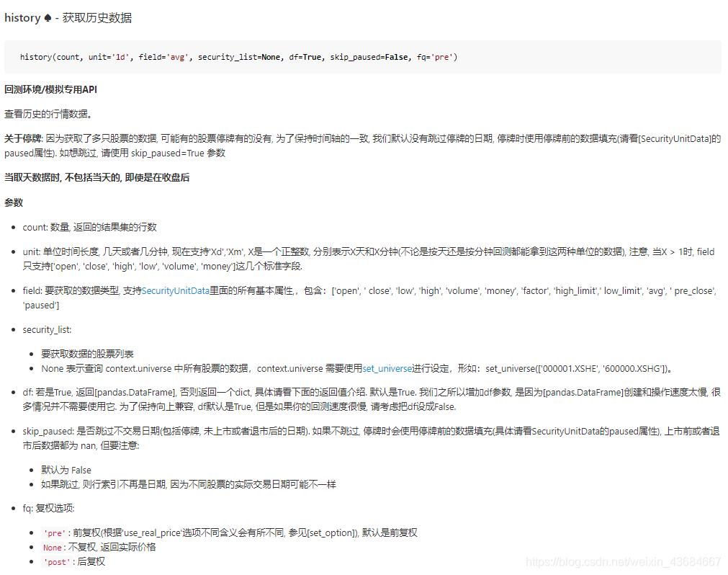Screen dimensions: 728x575
Task: Click the 'skip_paused: 是否跳过不交易日期' bullet
Action: [372, 438]
